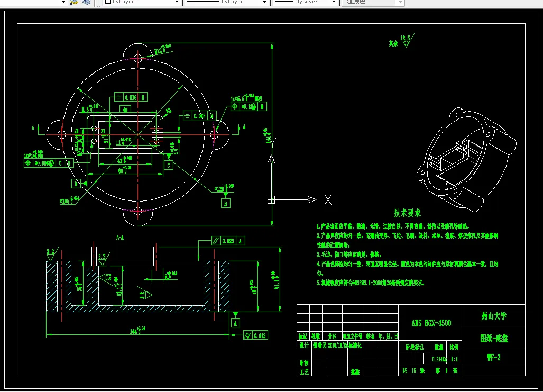Select the 处数 cell in title block
Screen dimensions: 543x392
pyautogui.click(x=316, y=336)
